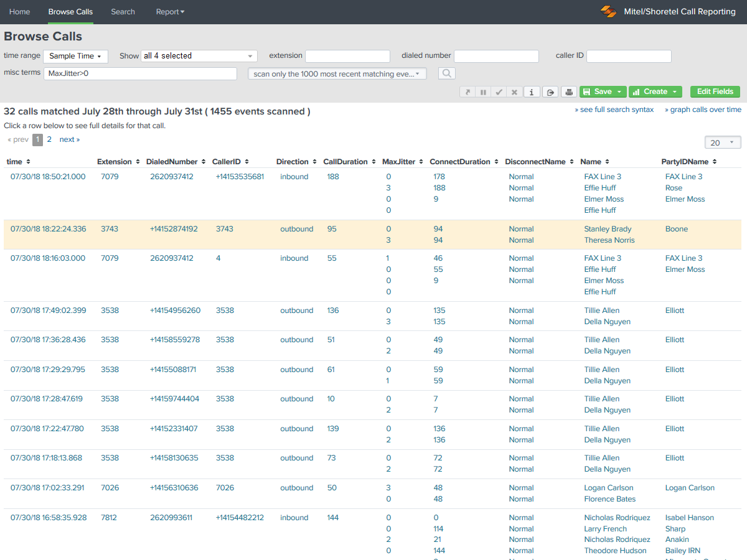
Task: Click the Edit Fields button
Action: (x=715, y=91)
